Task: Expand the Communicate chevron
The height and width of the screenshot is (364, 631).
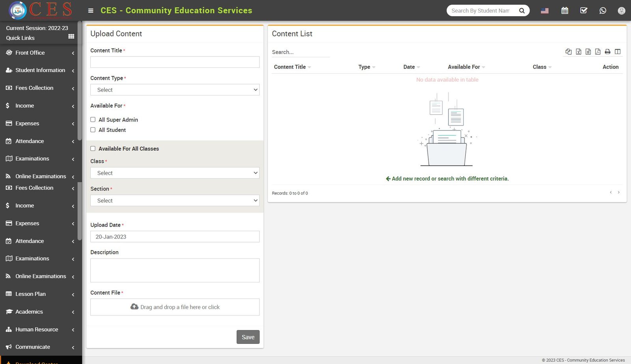Action: (x=73, y=347)
